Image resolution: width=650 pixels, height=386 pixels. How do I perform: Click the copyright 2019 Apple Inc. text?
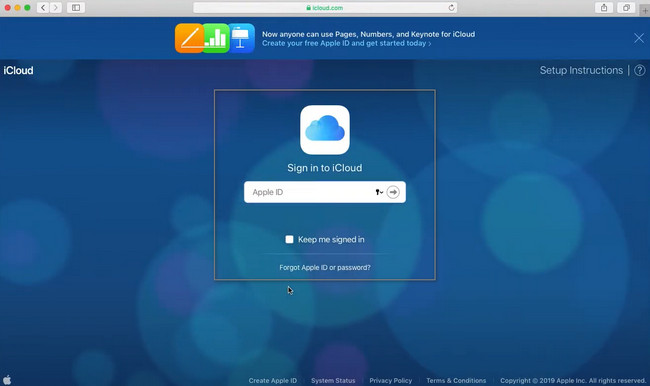tap(573, 381)
